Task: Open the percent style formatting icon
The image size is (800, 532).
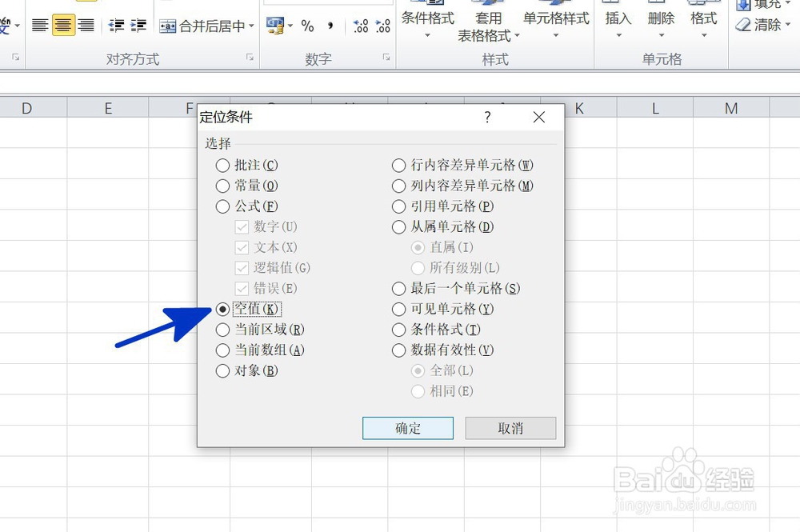Action: point(309,26)
